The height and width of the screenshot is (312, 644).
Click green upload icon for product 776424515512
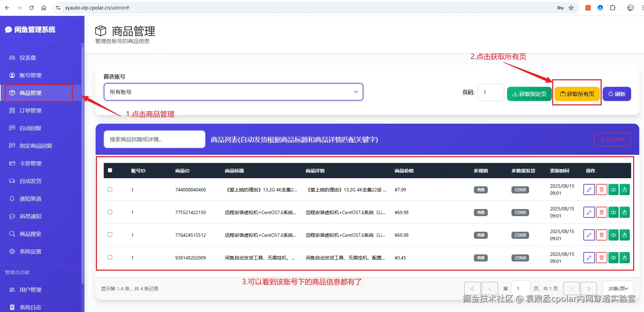click(x=625, y=235)
